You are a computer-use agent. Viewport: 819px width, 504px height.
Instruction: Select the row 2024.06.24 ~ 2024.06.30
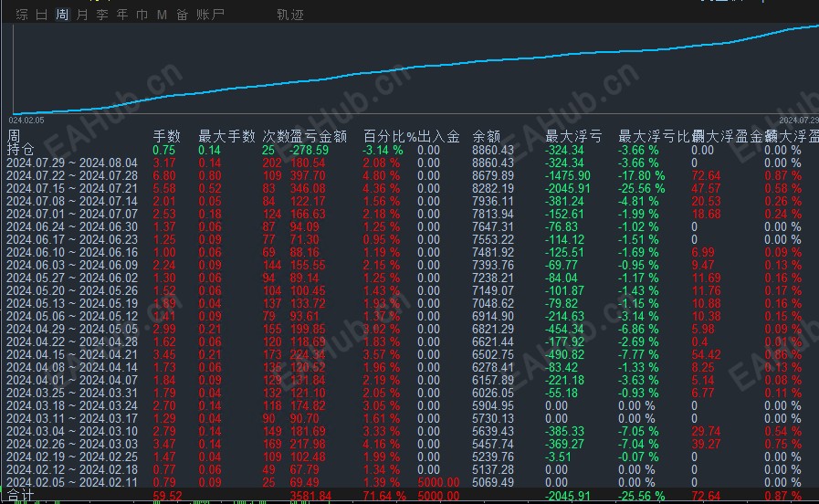tap(409, 227)
